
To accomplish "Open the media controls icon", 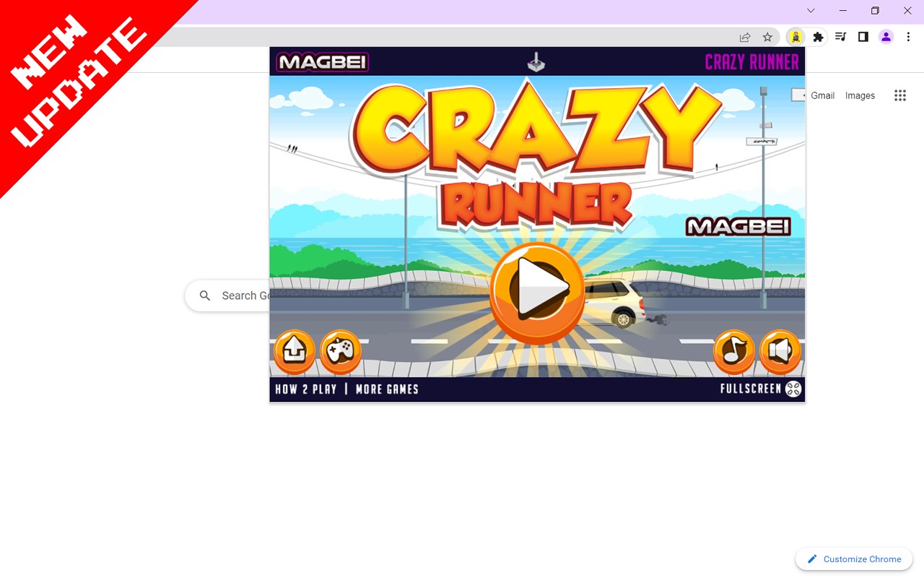I will pyautogui.click(x=840, y=37).
